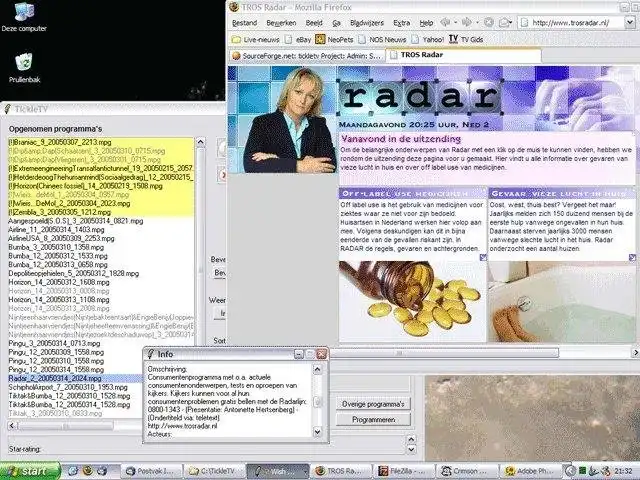Click left arrow of recordings horizontal scrollbar
This screenshot has width=640, height=480.
coord(12,426)
